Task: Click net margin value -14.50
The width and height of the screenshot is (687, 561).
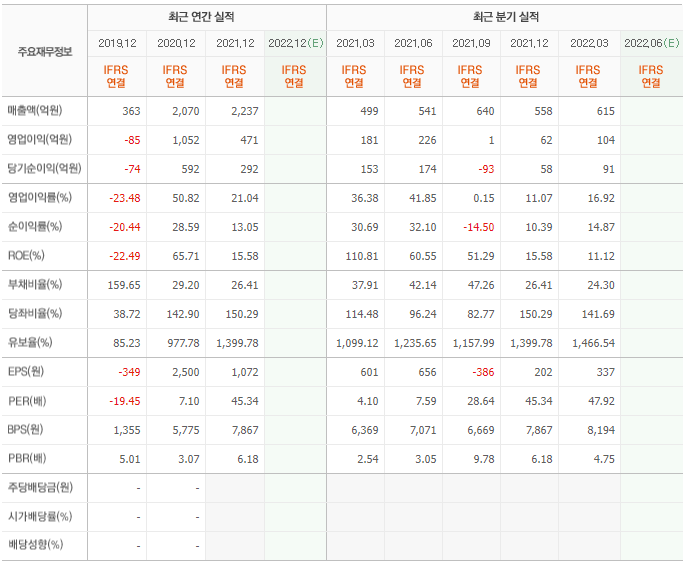Action: point(479,227)
